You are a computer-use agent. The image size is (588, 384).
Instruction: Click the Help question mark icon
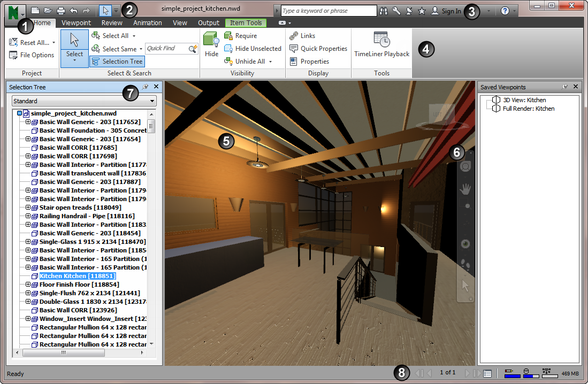pos(505,11)
